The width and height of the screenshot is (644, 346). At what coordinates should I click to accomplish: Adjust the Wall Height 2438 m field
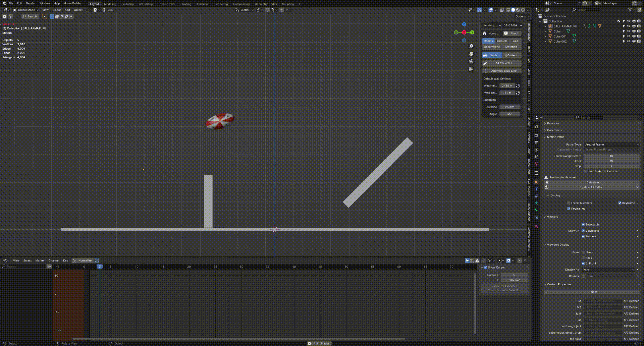[507, 85]
